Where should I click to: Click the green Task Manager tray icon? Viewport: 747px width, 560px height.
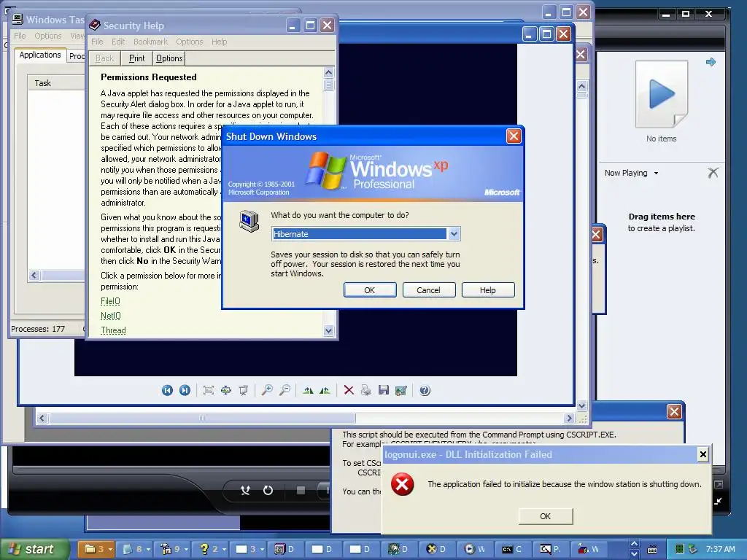click(680, 549)
